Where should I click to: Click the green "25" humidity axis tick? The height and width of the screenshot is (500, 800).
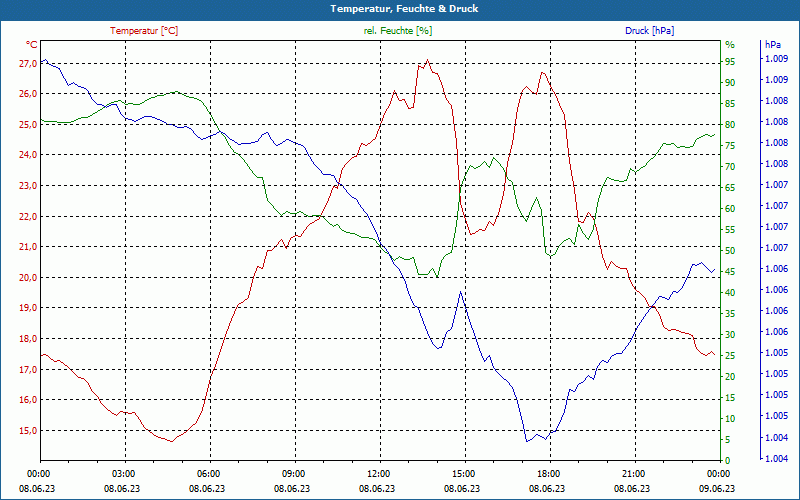pos(730,356)
